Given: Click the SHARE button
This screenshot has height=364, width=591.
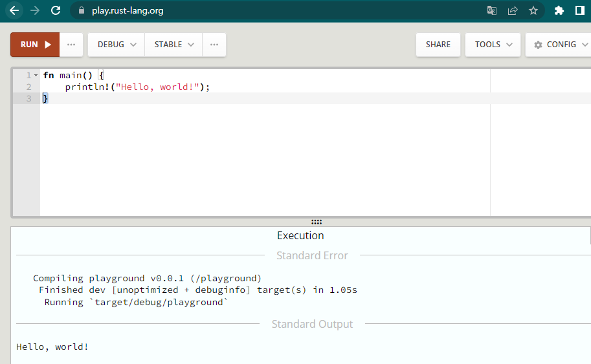Looking at the screenshot, I should coord(438,45).
